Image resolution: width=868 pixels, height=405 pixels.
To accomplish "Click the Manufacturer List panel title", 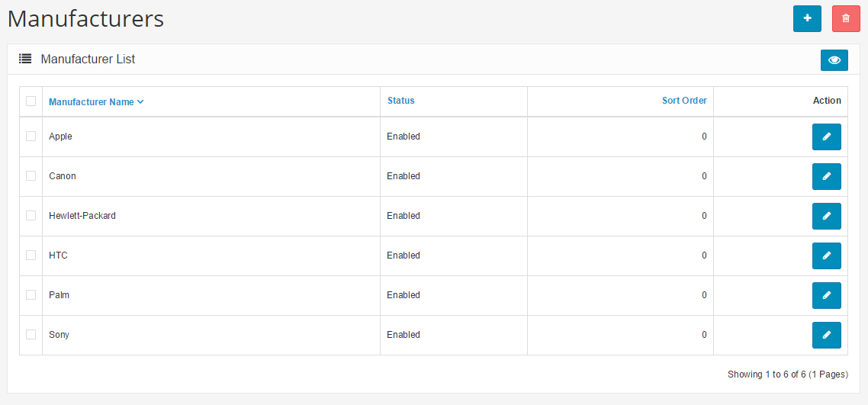I will (88, 59).
